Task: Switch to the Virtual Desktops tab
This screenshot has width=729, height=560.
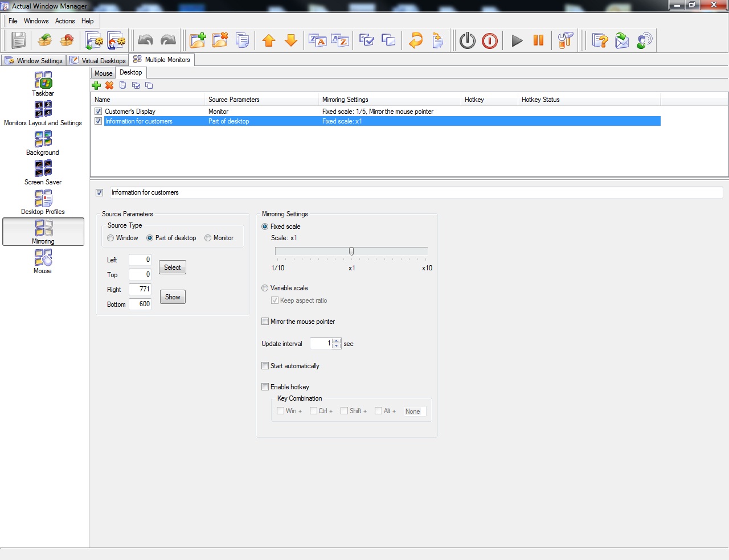Action: pyautogui.click(x=97, y=60)
